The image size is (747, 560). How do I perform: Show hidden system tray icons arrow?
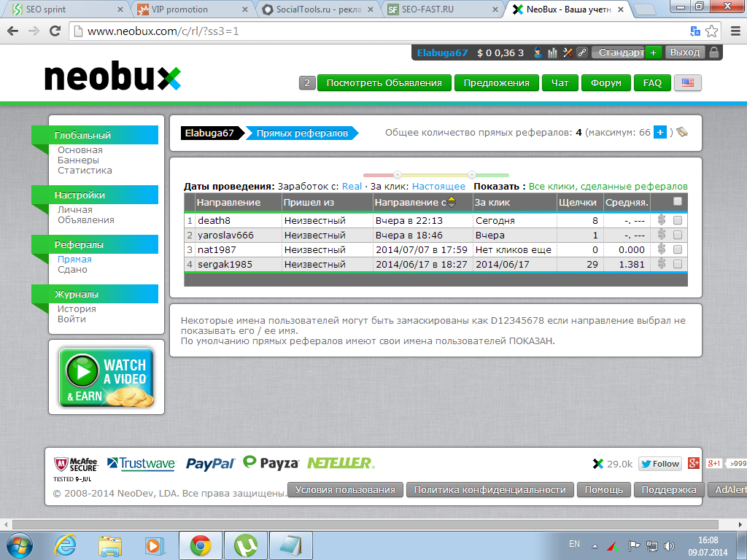(x=595, y=546)
